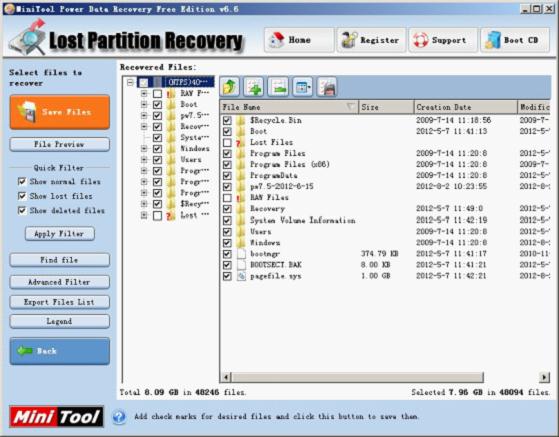Expand the Recov... tree node
Screen dimensions: 559x437
144,127
